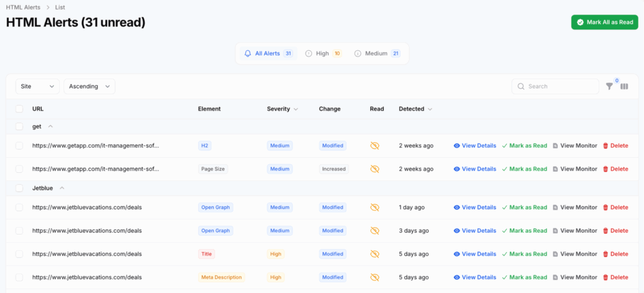
Task: Click the Mark All as Read button
Action: pyautogui.click(x=604, y=22)
